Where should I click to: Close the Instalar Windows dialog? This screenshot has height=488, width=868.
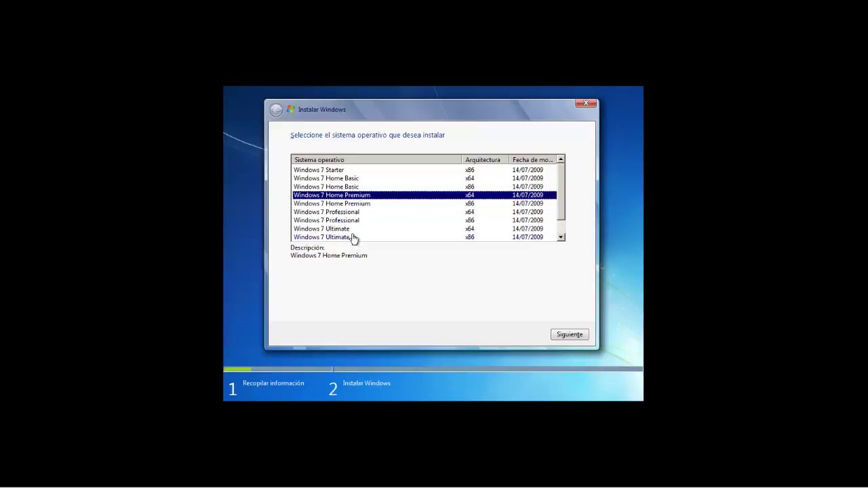pos(586,103)
